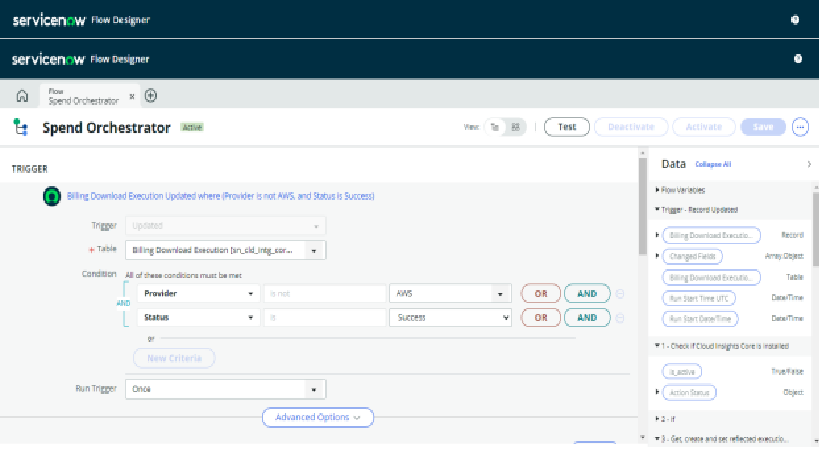Click the Active status badge

[x=192, y=127]
